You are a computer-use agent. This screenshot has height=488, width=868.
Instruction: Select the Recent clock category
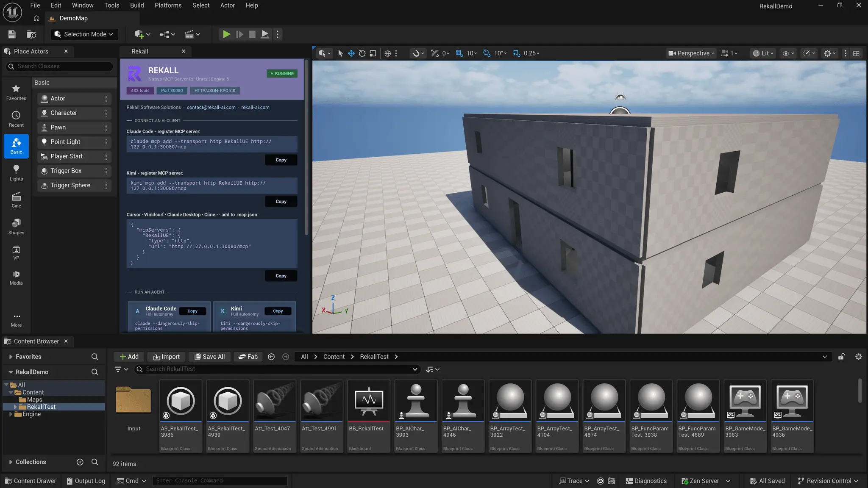pos(16,119)
